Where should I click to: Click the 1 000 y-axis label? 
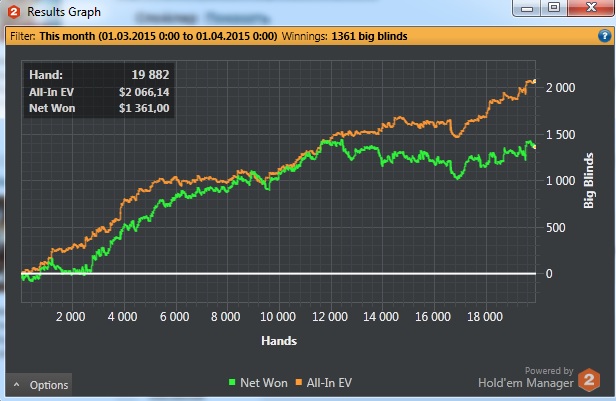pyautogui.click(x=560, y=181)
